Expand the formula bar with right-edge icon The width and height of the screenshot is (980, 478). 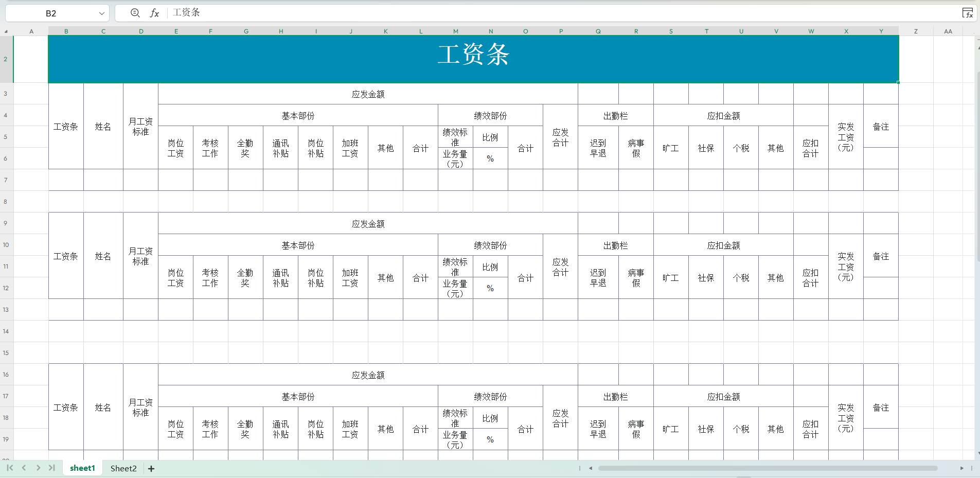pos(967,13)
